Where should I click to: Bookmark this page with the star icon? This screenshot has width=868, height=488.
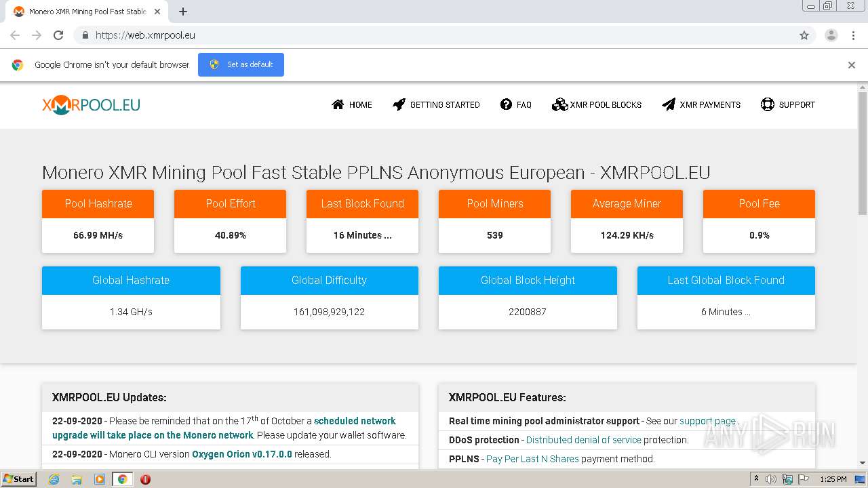(804, 35)
